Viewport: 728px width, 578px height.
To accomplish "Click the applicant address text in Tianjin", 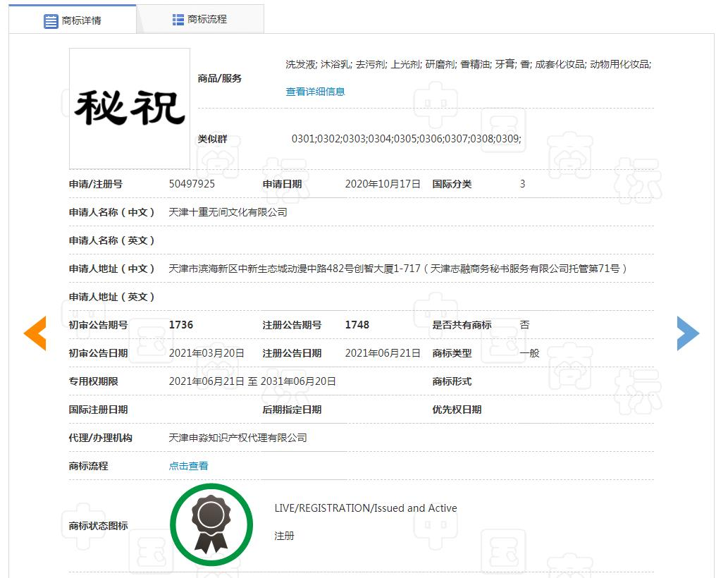I will pyautogui.click(x=397, y=269).
